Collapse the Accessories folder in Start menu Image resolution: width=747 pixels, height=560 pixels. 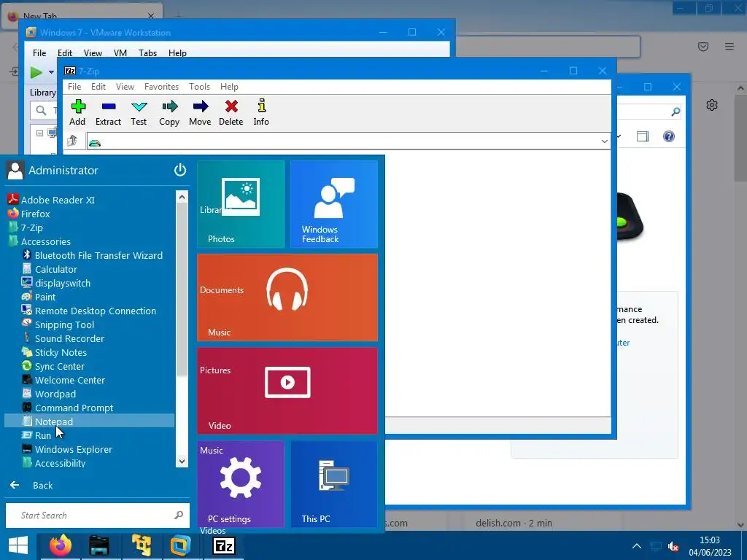[x=39, y=241]
